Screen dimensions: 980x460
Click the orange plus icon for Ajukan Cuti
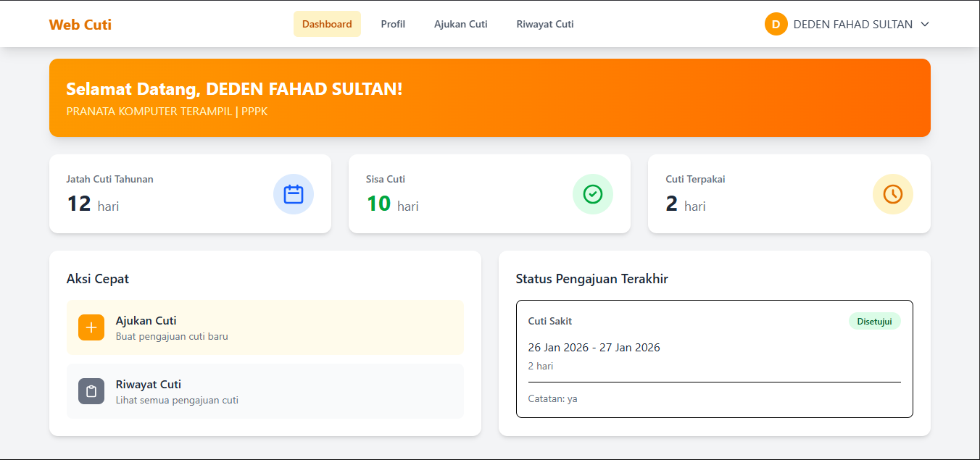pos(91,327)
